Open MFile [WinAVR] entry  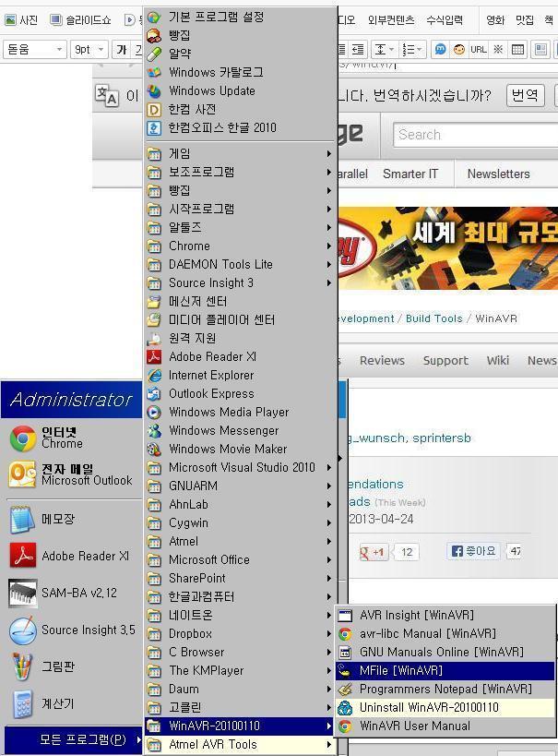click(x=445, y=670)
